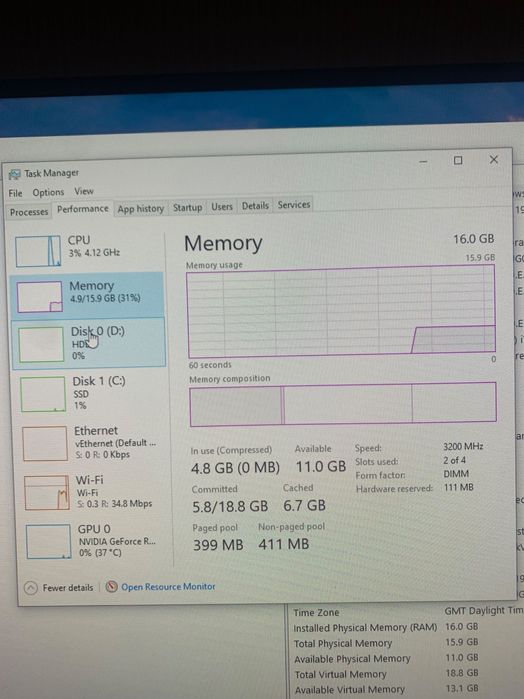
Task: Click the Fewer details label
Action: tap(68, 588)
